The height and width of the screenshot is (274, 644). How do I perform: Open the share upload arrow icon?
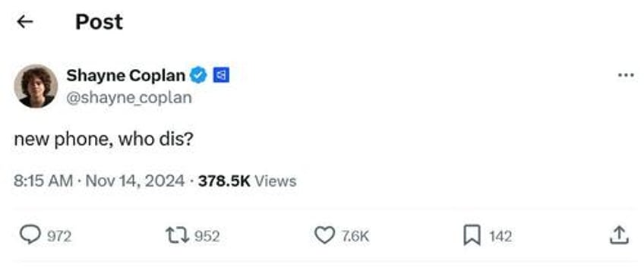coord(619,235)
